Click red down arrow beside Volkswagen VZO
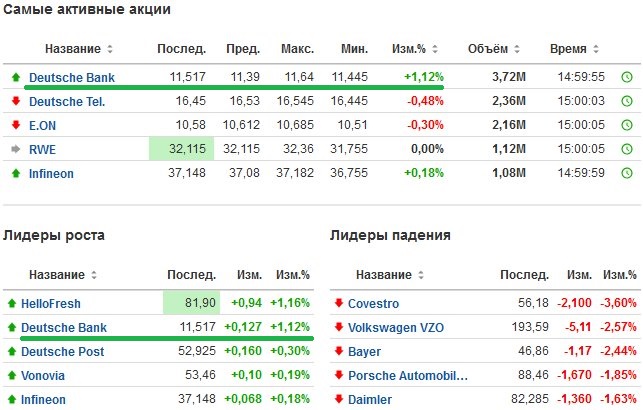The height and width of the screenshot is (410, 643). tap(339, 327)
